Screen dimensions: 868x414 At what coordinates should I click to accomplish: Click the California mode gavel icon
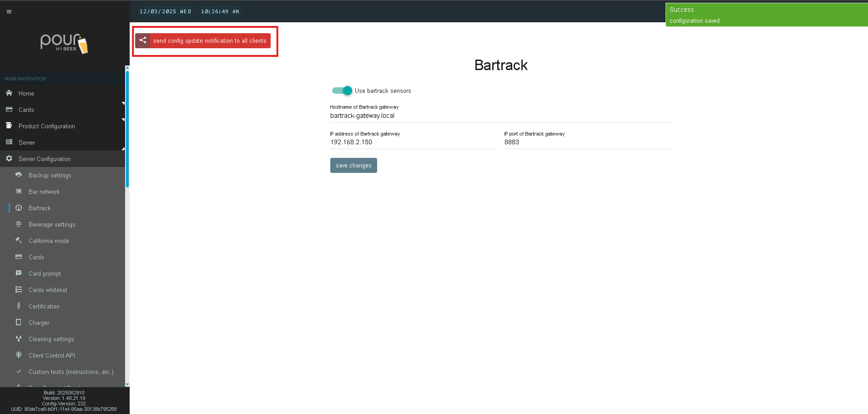(19, 241)
